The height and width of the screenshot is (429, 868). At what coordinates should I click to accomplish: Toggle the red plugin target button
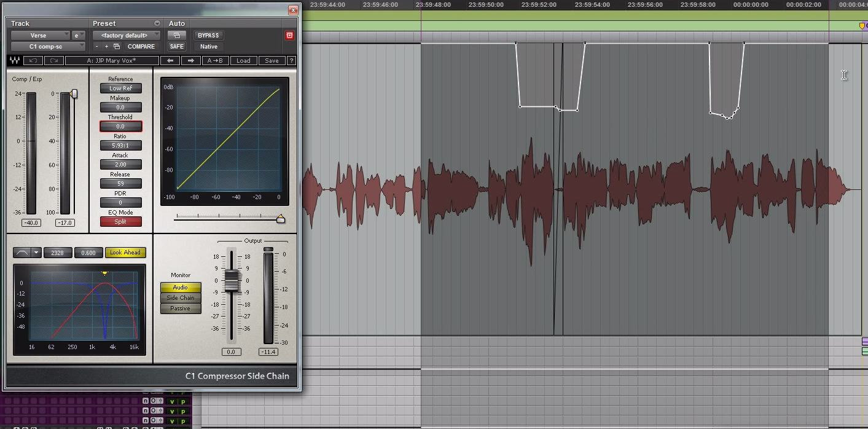(x=290, y=35)
